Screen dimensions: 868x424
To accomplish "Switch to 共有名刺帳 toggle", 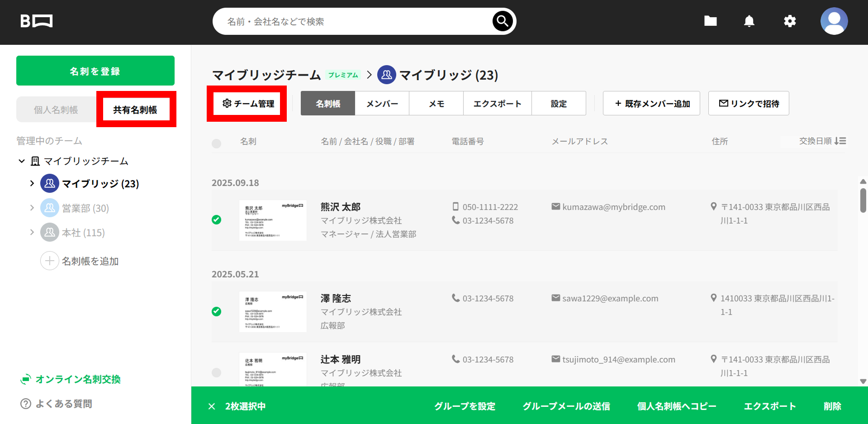I will (135, 110).
